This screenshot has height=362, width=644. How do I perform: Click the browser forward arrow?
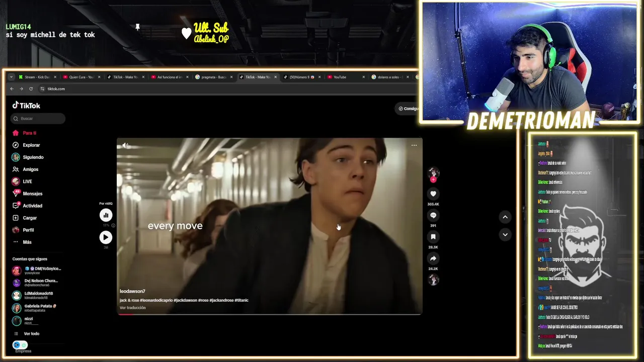coord(21,89)
